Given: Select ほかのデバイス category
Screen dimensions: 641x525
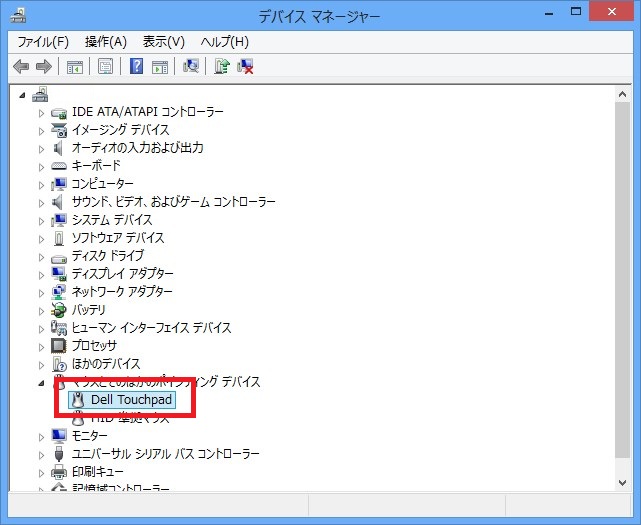Looking at the screenshot, I should coord(106,364).
